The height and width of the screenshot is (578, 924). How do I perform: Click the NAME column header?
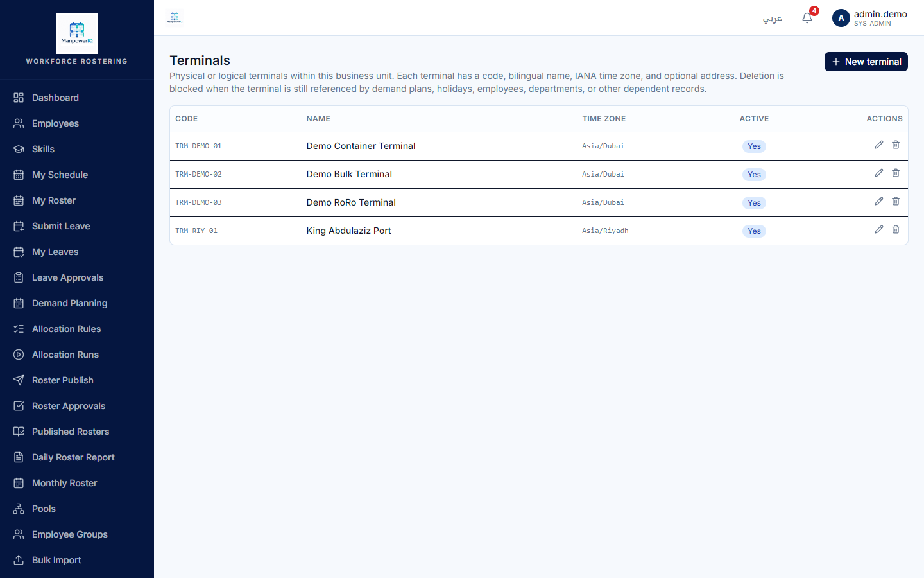click(318, 119)
